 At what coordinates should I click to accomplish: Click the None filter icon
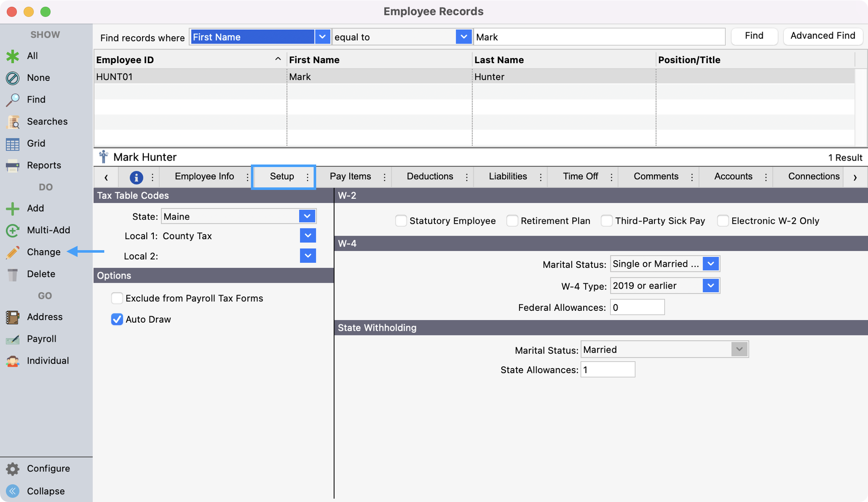(13, 78)
